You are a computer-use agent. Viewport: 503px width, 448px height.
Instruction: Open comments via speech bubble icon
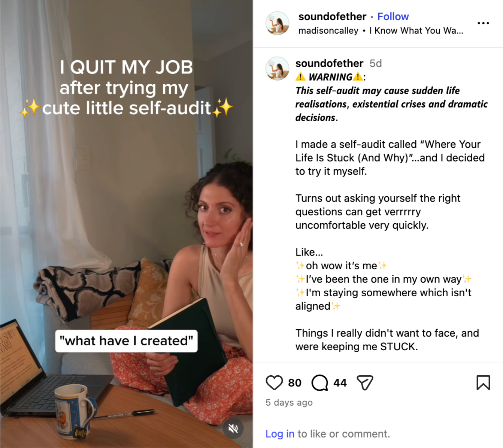tap(319, 383)
